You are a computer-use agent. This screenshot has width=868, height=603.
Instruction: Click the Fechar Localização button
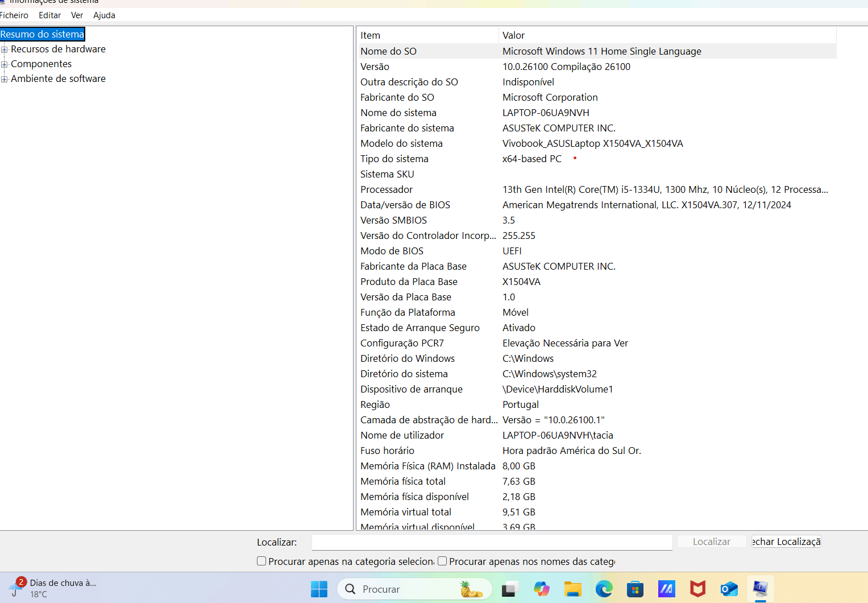click(786, 542)
